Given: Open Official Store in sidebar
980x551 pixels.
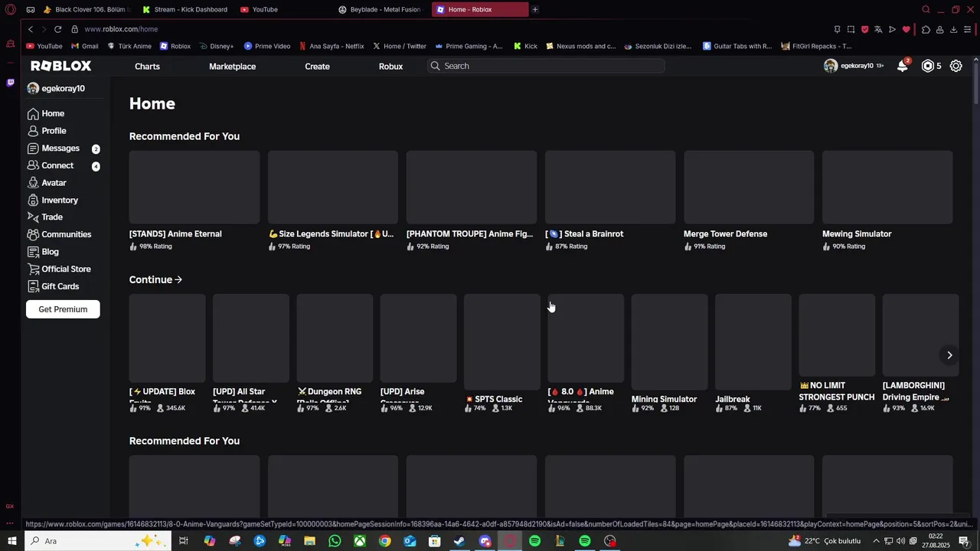Looking at the screenshot, I should (x=59, y=269).
